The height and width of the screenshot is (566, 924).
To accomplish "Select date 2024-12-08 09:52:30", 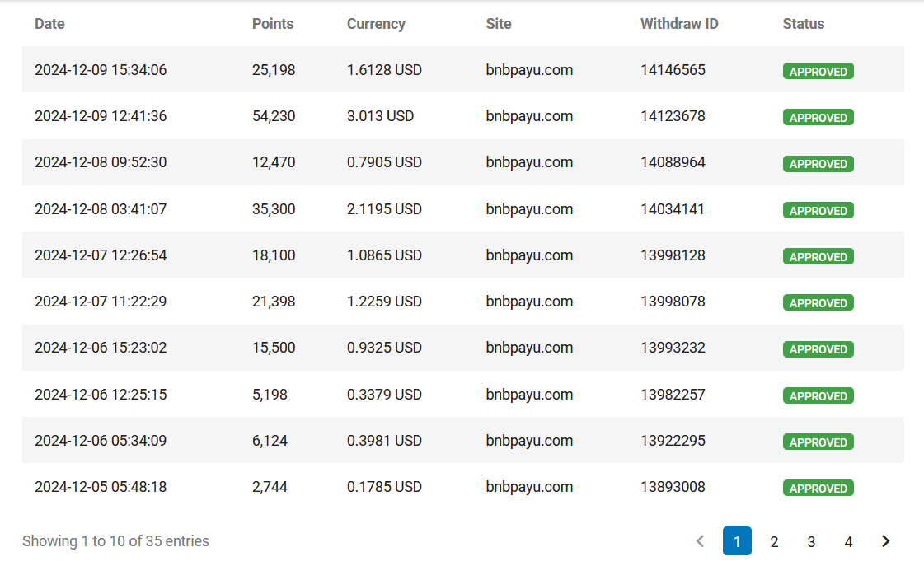I will coord(101,162).
